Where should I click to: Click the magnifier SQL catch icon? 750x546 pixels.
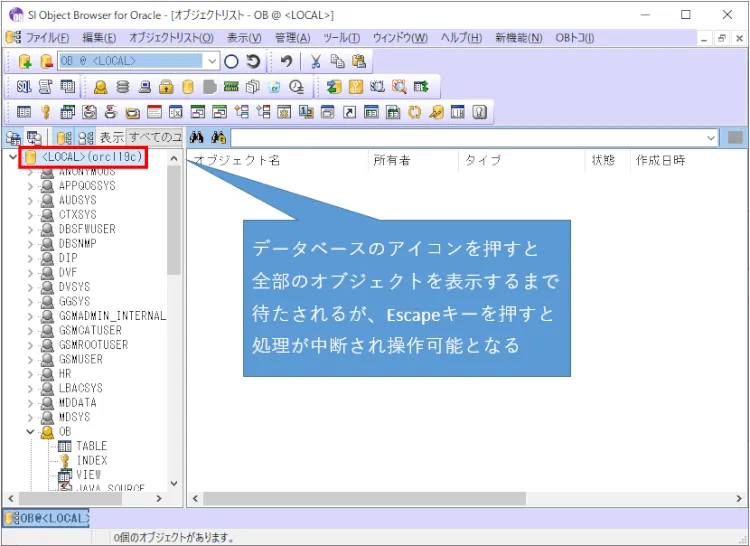point(399,87)
